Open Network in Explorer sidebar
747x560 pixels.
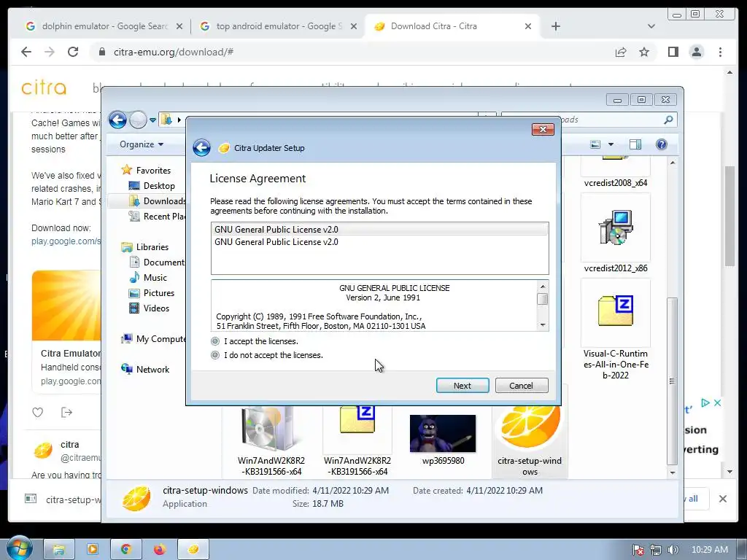point(146,369)
